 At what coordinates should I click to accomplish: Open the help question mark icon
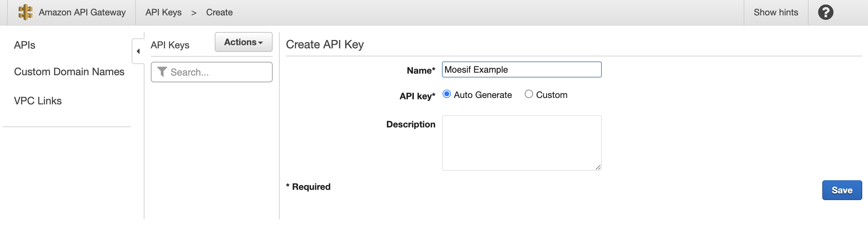click(825, 12)
